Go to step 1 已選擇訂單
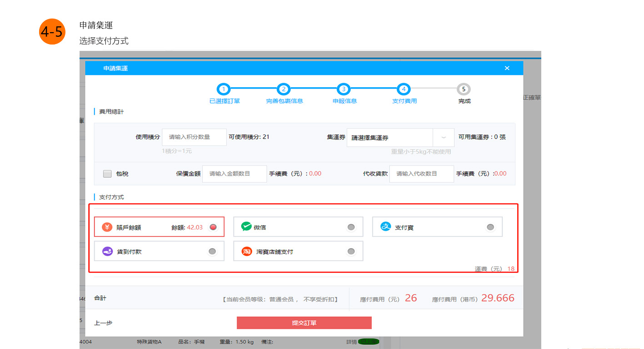 (x=224, y=90)
